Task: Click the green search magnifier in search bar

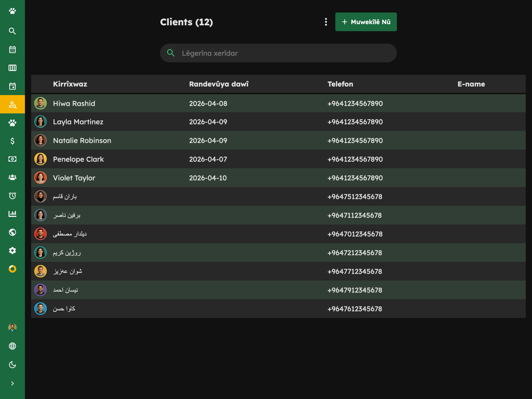Action: coord(171,53)
